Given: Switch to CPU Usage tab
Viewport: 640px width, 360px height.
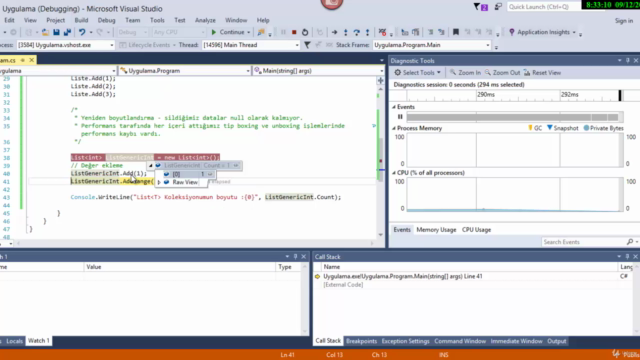Looking at the screenshot, I should tap(476, 230).
